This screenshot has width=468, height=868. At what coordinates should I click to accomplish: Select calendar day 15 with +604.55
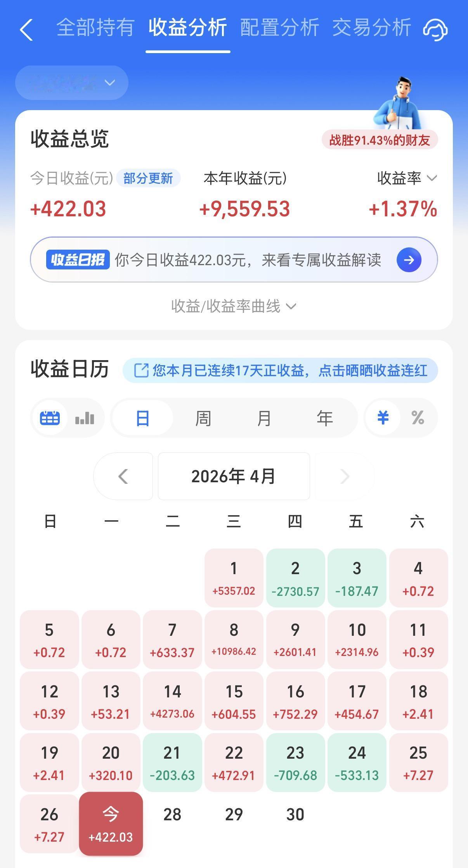234,701
